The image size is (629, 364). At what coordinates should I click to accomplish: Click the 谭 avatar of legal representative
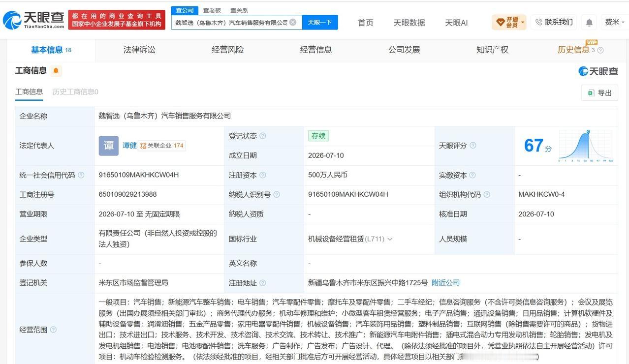coord(109,146)
